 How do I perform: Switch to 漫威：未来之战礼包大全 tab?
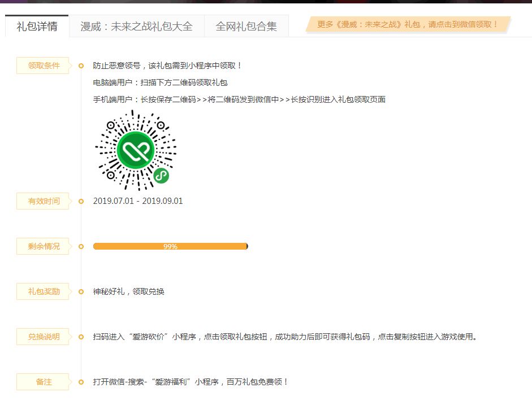[136, 26]
